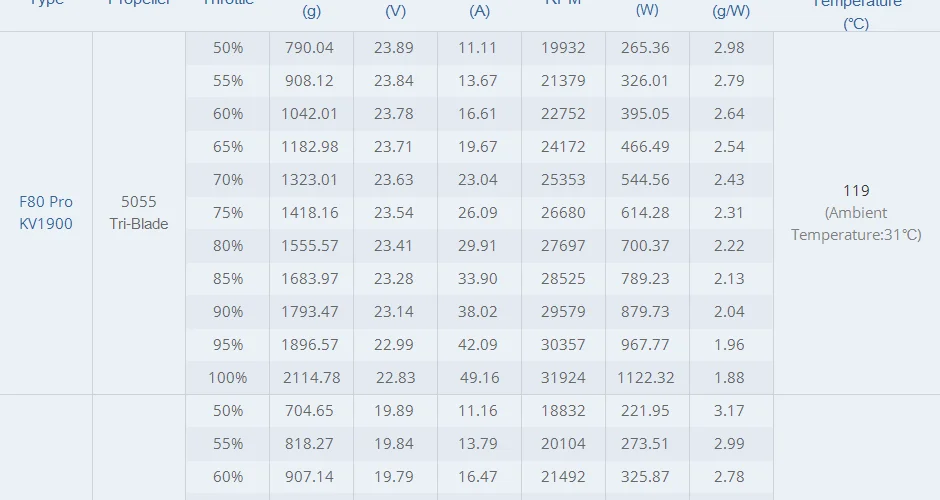
Task: Click the 75% throttle cell
Action: pyautogui.click(x=228, y=212)
